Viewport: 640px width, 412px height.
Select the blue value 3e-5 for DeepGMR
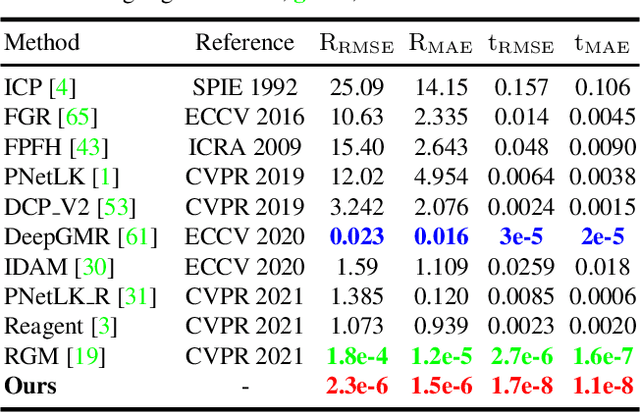(x=521, y=237)
